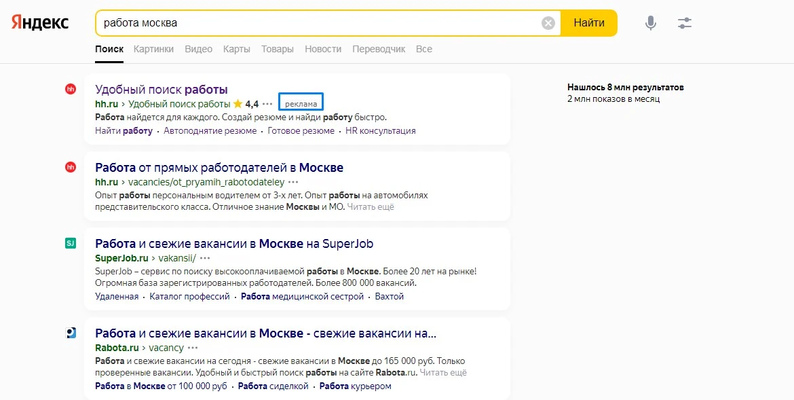Click the hh favicon beside Работа от прямых работодателей

[70, 167]
